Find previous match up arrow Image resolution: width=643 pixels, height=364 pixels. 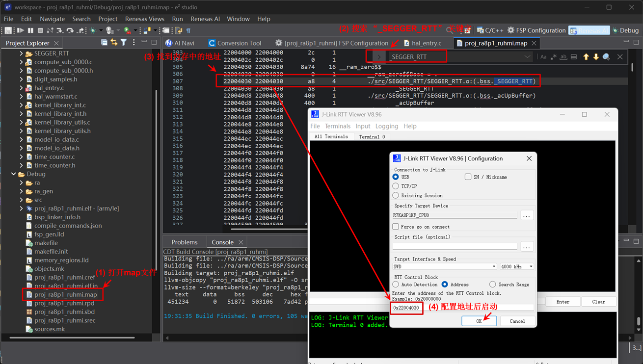(586, 57)
